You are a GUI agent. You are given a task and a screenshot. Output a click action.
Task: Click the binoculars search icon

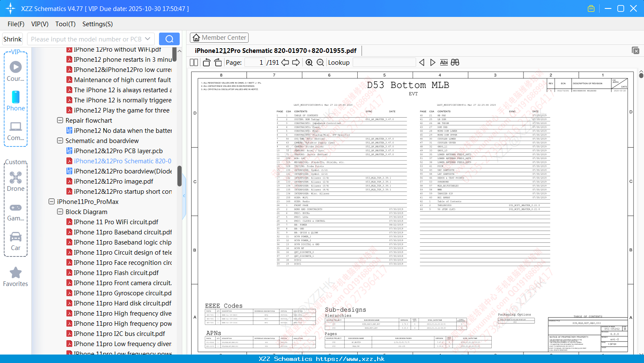[x=455, y=62]
